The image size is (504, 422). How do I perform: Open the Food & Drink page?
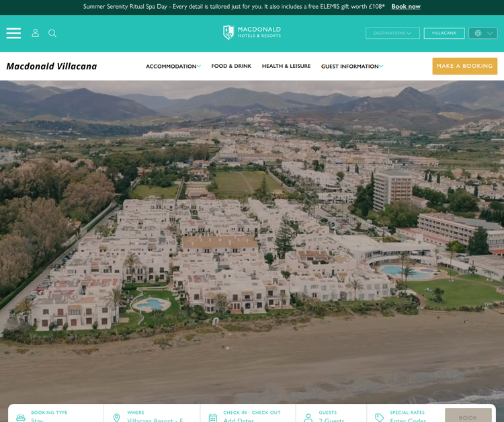click(231, 66)
